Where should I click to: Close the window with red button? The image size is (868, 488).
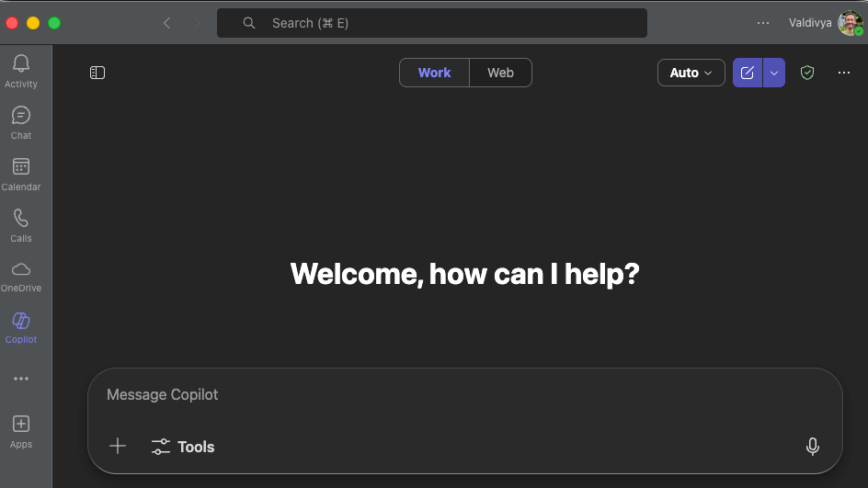pos(12,23)
